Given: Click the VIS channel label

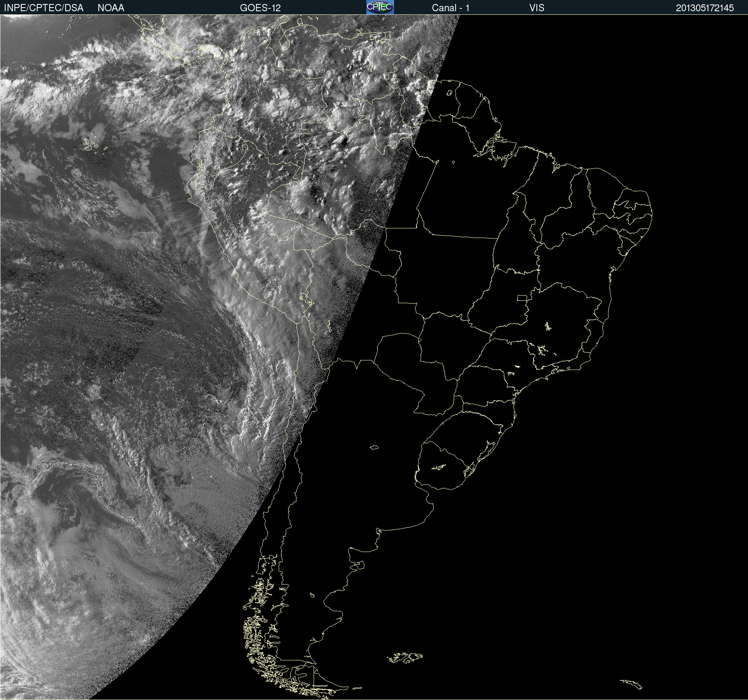Looking at the screenshot, I should click(537, 8).
